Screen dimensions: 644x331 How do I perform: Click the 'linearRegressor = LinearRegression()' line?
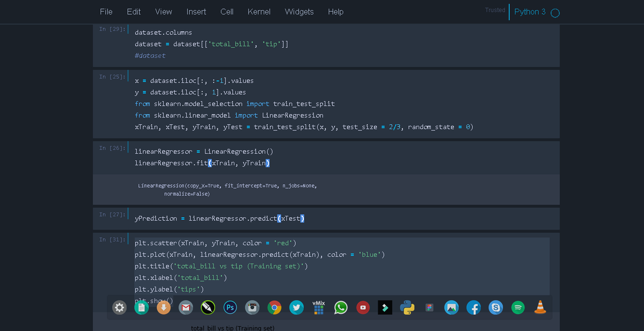pyautogui.click(x=204, y=152)
